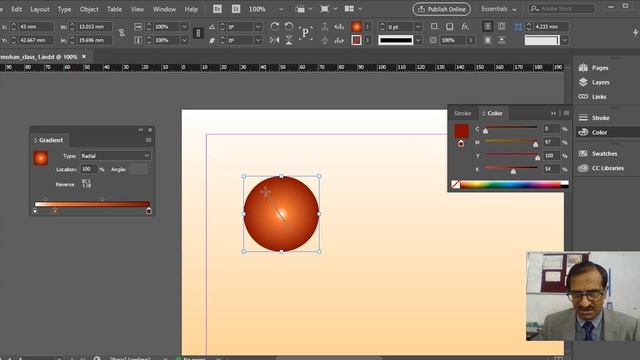
Task: Click Reverse gradient icon
Action: [x=86, y=184]
